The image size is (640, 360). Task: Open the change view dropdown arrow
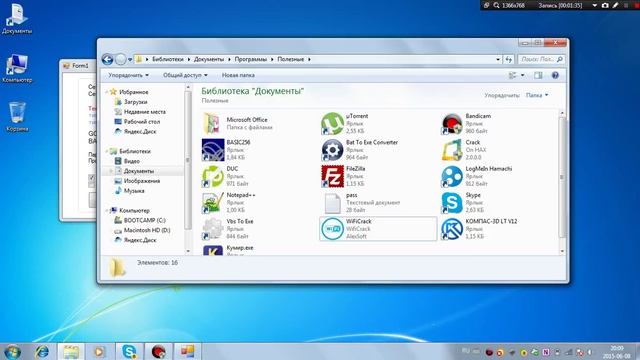tap(522, 75)
